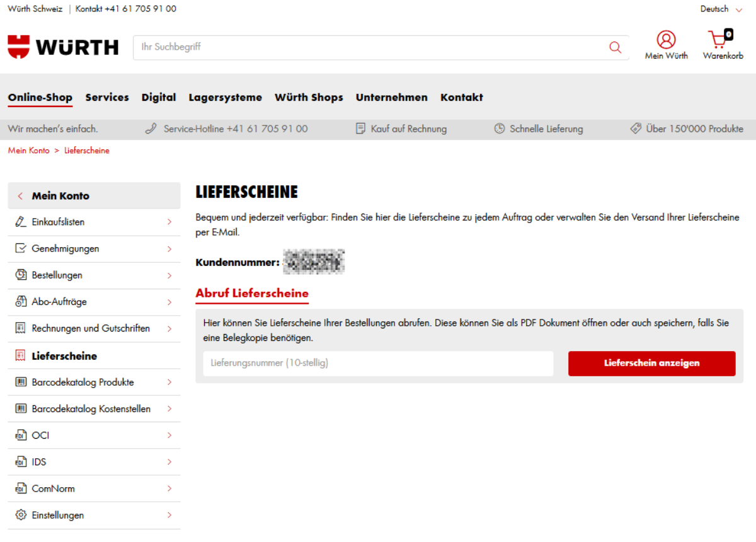Click Lieferscheine breadcrumb link
756x542 pixels.
87,151
